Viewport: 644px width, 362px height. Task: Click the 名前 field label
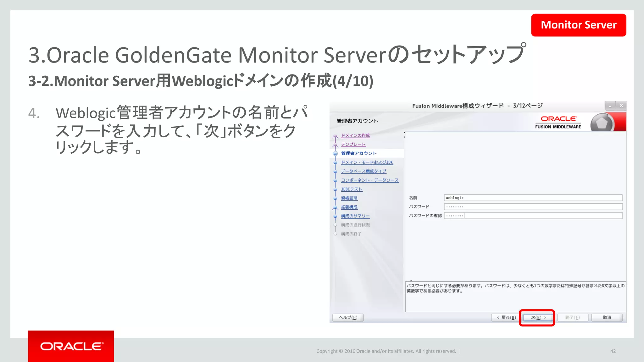pyautogui.click(x=413, y=198)
